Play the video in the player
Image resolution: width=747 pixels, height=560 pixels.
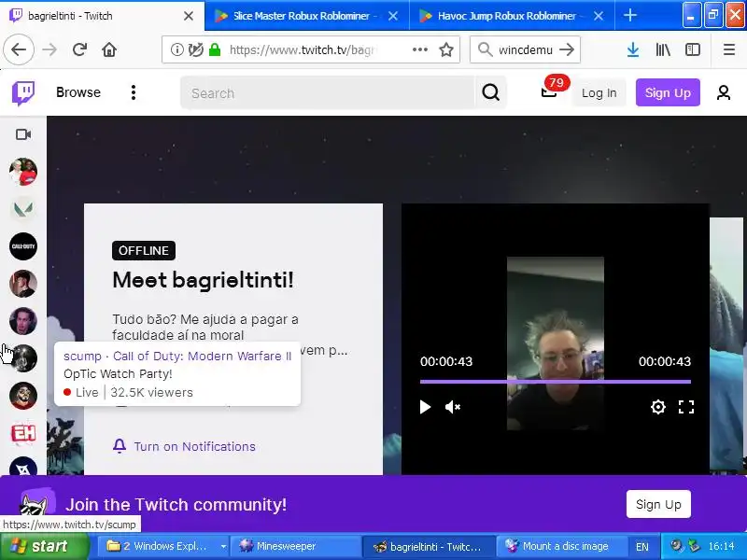[425, 407]
